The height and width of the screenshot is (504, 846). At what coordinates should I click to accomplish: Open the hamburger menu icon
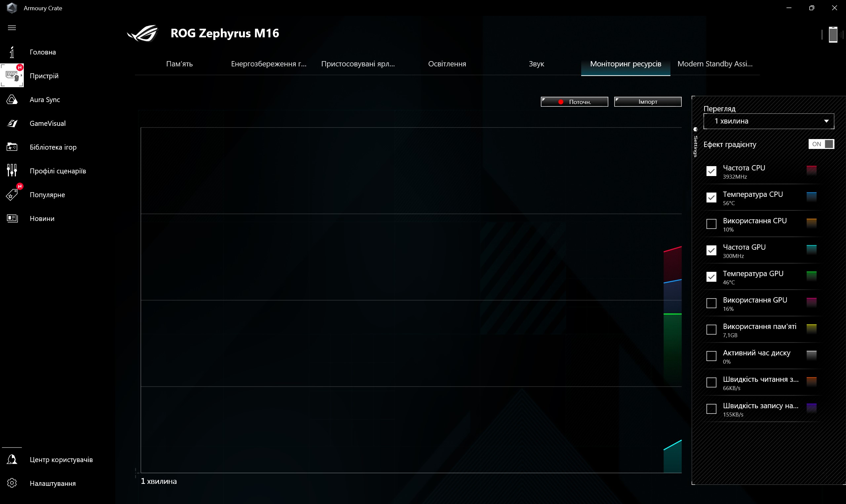(x=12, y=28)
